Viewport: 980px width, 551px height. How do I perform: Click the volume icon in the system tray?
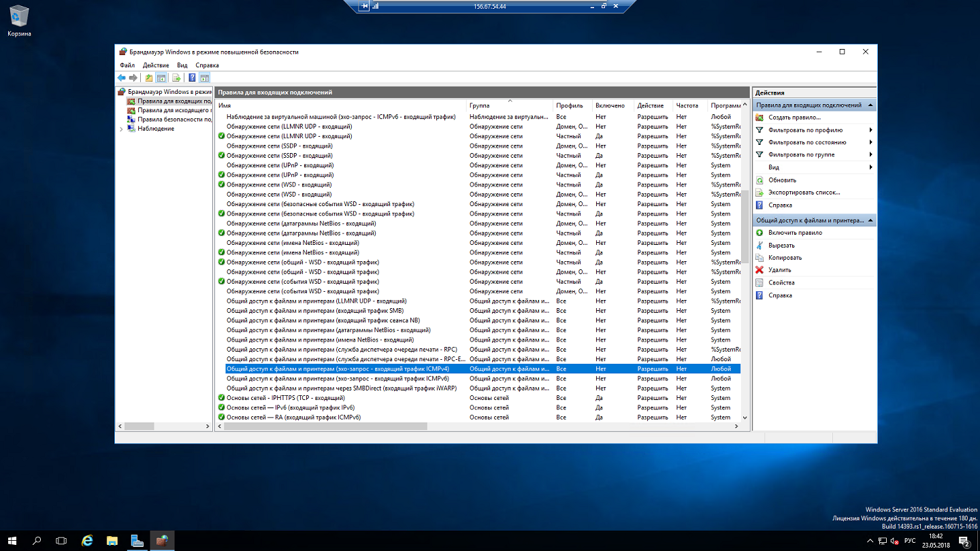click(x=894, y=541)
